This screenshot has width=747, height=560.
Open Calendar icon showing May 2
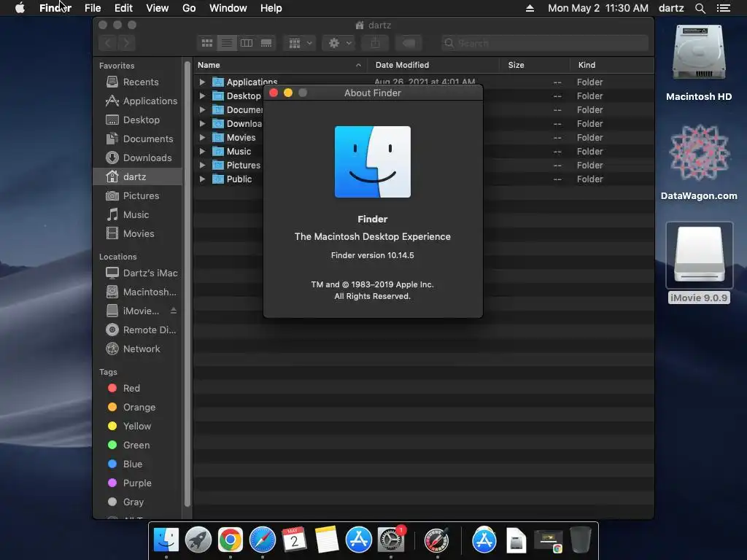click(294, 540)
